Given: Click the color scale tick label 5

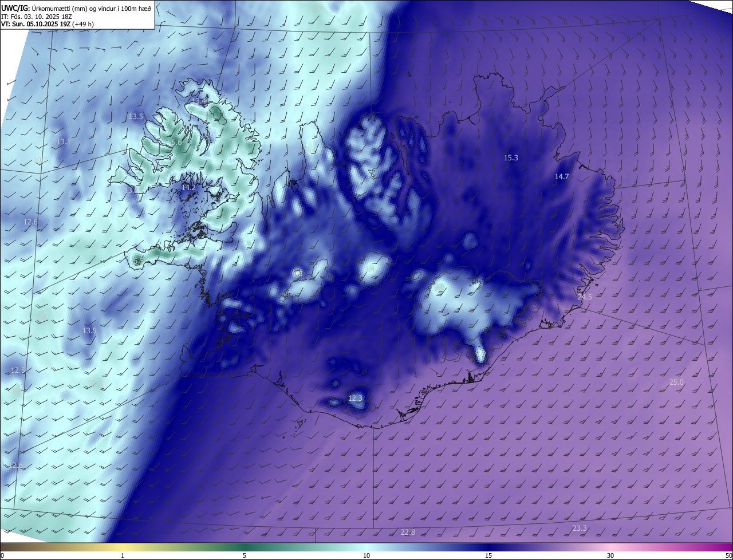Looking at the screenshot, I should pos(245,555).
